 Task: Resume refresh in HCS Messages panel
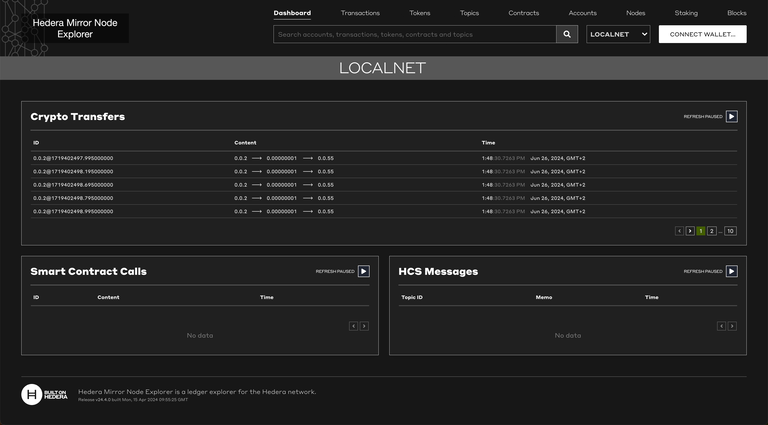click(731, 271)
